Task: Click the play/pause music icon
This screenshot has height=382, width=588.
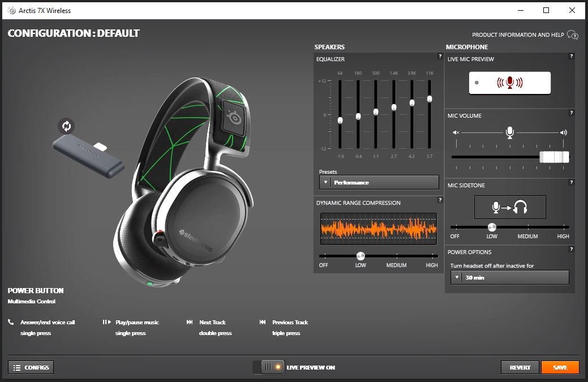Action: click(x=106, y=322)
